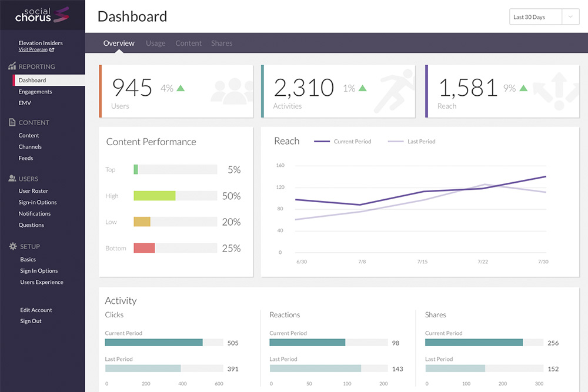
Task: Open the Last 30 Days dropdown
Action: click(x=544, y=17)
